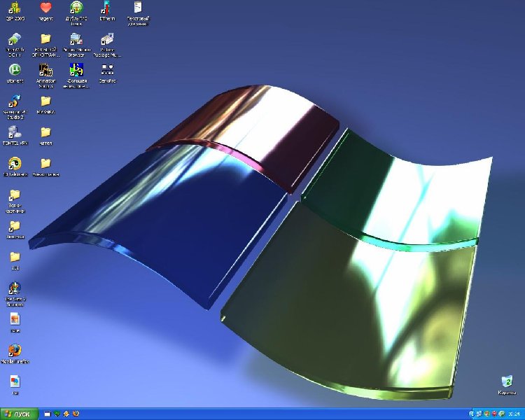
Task: Launch Firefox from the Quick Launch bar
Action: 76,414
